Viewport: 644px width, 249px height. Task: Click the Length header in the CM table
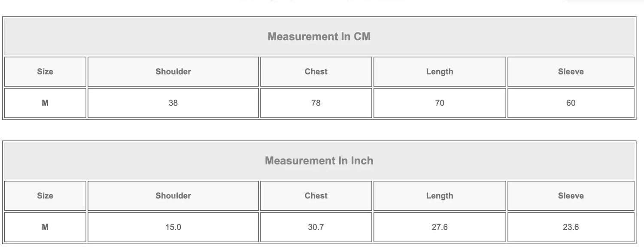(440, 72)
